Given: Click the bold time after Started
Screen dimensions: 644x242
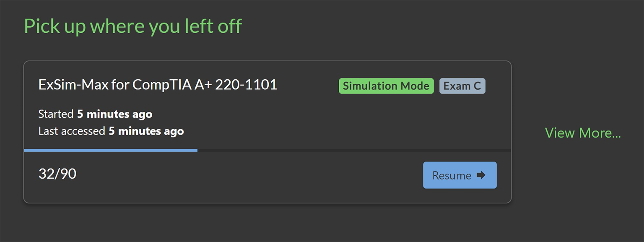Looking at the screenshot, I should pyautogui.click(x=114, y=114).
